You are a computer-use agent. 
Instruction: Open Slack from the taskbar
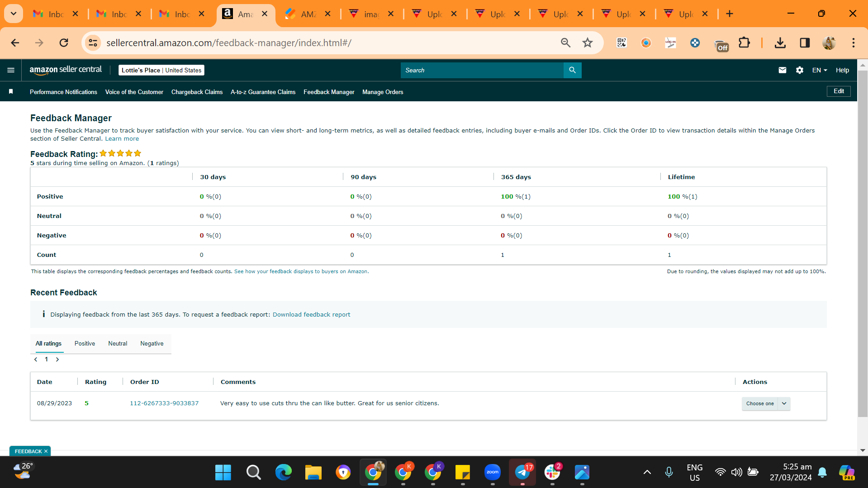pos(552,473)
